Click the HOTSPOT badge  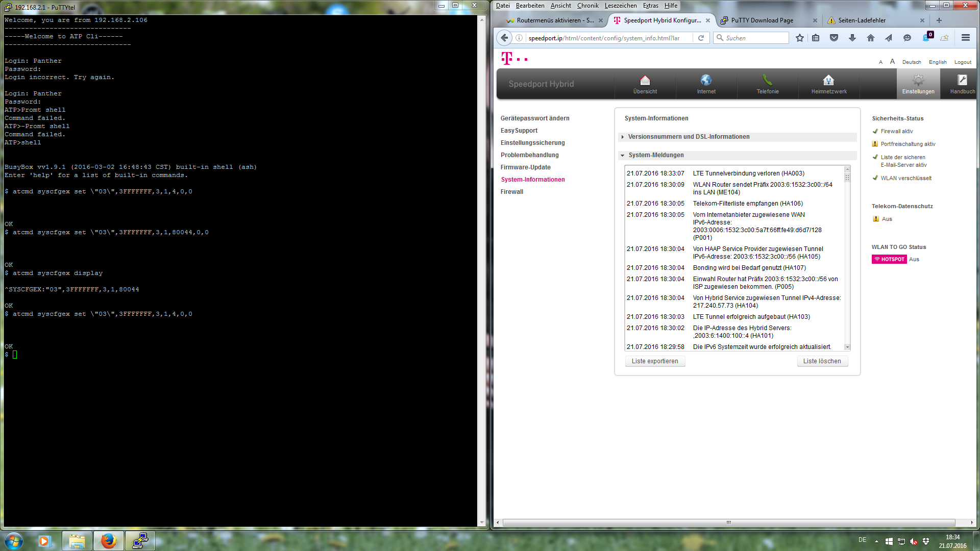pyautogui.click(x=889, y=259)
